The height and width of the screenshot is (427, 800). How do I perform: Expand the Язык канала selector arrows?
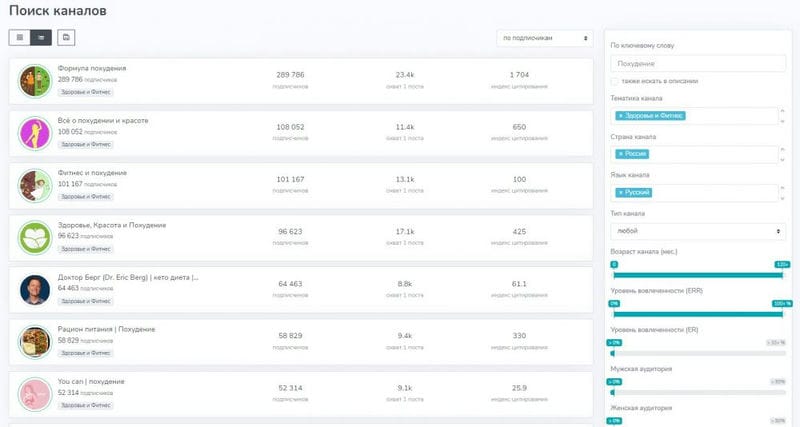(x=782, y=192)
